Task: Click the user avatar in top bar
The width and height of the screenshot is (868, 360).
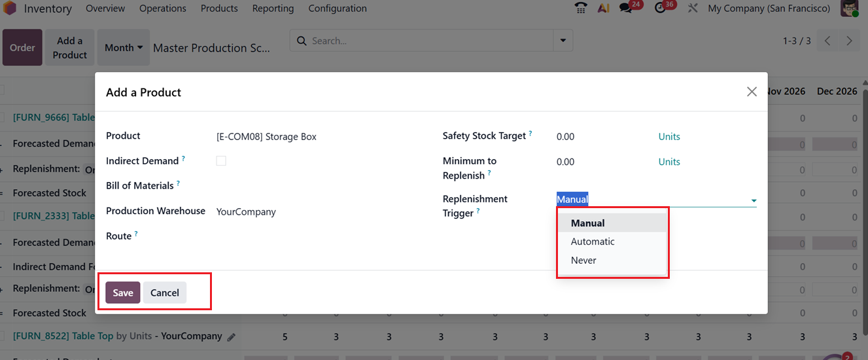Action: coord(850,9)
